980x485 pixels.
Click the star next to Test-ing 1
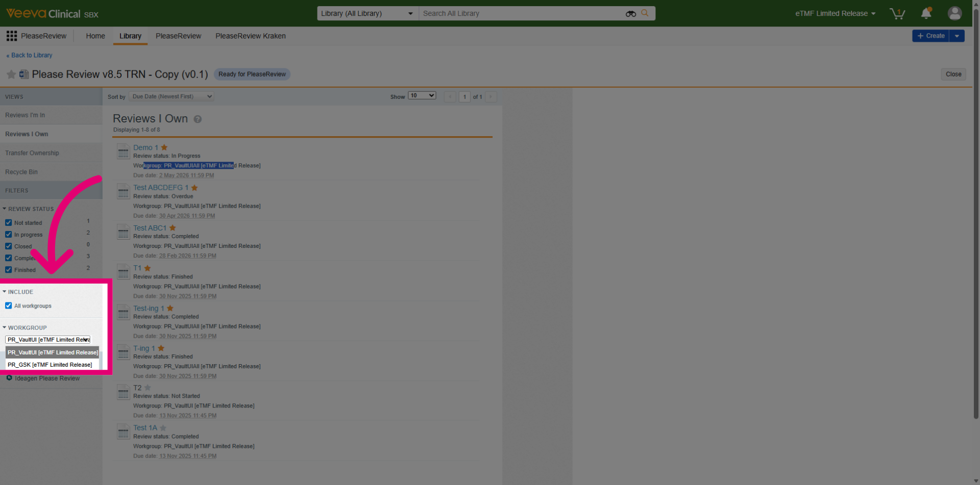(x=170, y=309)
